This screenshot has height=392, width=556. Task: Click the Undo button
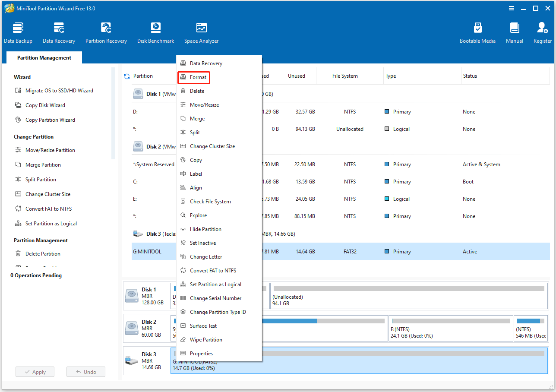[85, 372]
